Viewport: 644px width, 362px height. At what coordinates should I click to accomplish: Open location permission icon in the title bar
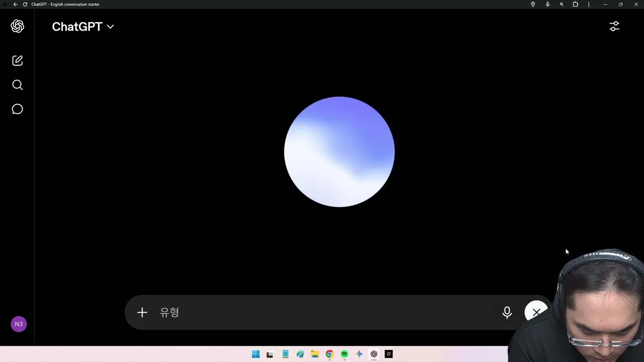(x=533, y=4)
